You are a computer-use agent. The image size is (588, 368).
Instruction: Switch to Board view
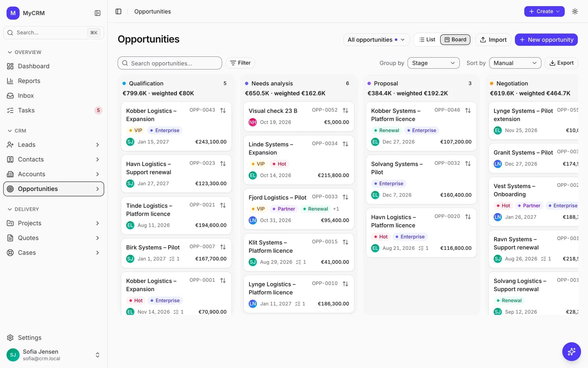(455, 39)
